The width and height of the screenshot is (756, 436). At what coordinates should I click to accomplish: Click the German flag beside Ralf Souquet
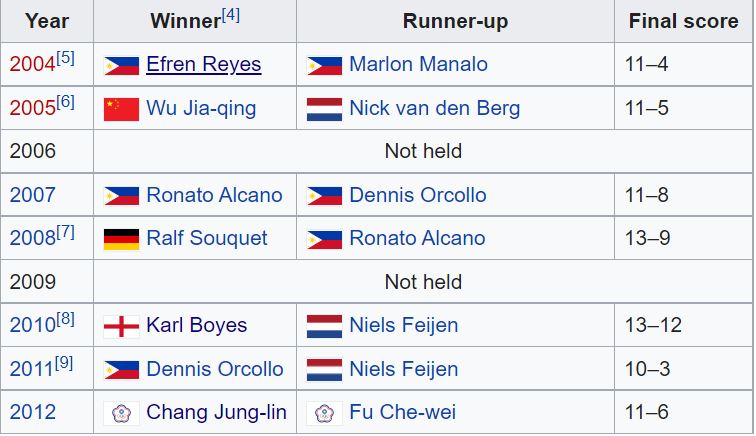(x=122, y=239)
